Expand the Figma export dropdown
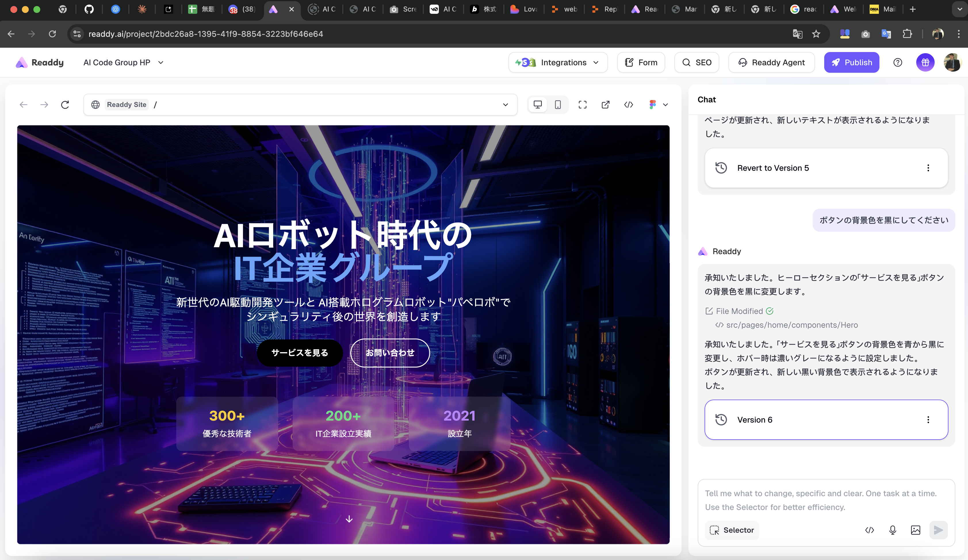 click(665, 104)
